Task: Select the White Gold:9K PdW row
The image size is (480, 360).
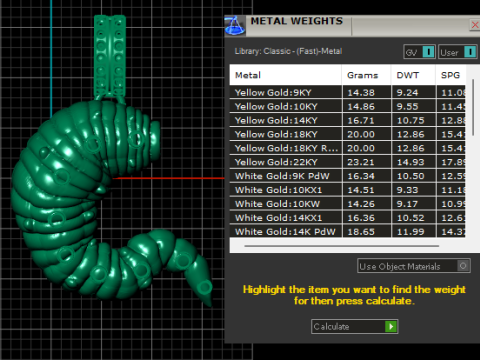Action: point(348,176)
